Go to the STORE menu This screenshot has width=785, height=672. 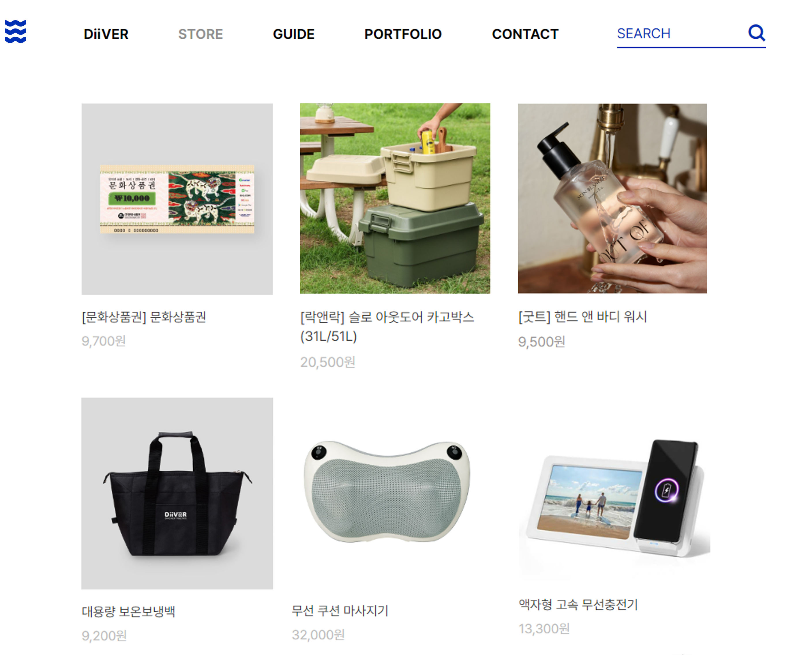point(201,34)
